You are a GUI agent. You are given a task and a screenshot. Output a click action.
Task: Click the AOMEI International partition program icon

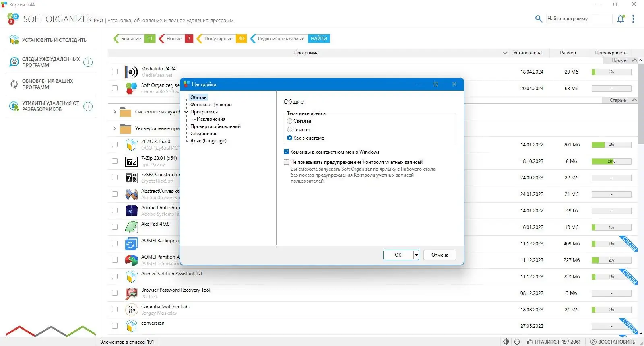pyautogui.click(x=131, y=260)
